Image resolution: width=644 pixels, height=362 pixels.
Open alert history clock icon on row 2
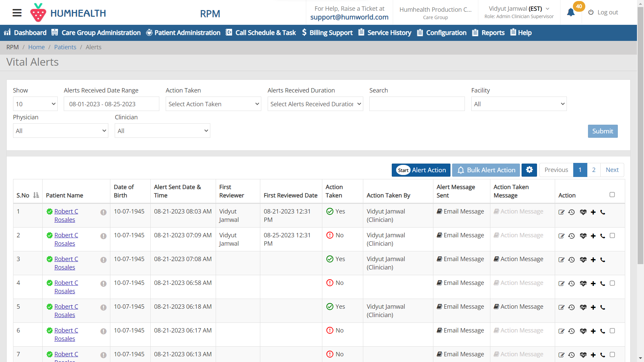572,236
